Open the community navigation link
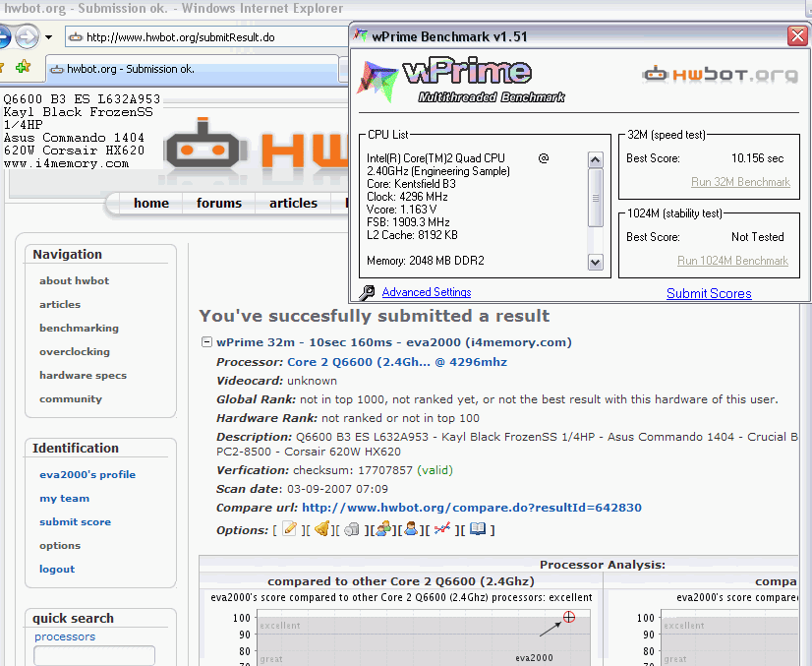Screen dimensions: 812x666 [x=71, y=399]
